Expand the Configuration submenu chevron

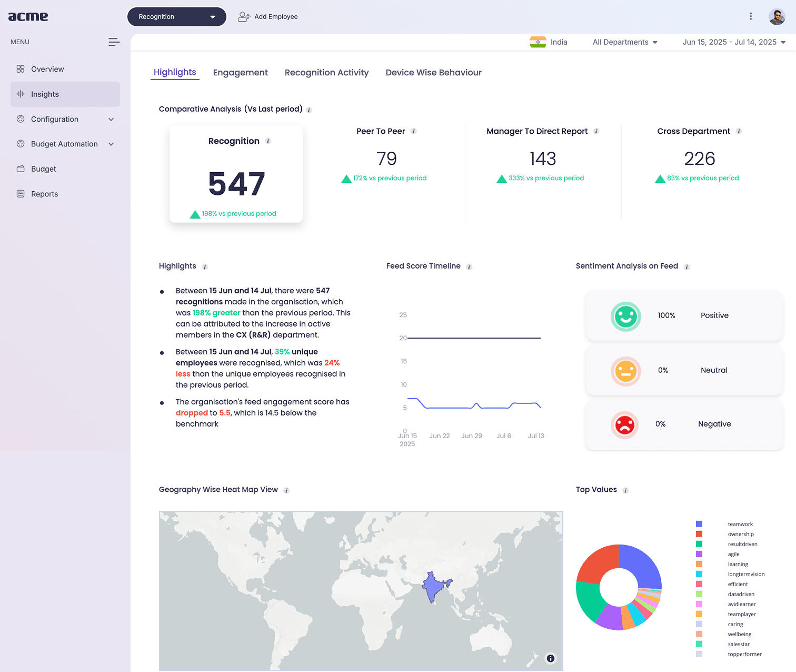click(111, 120)
